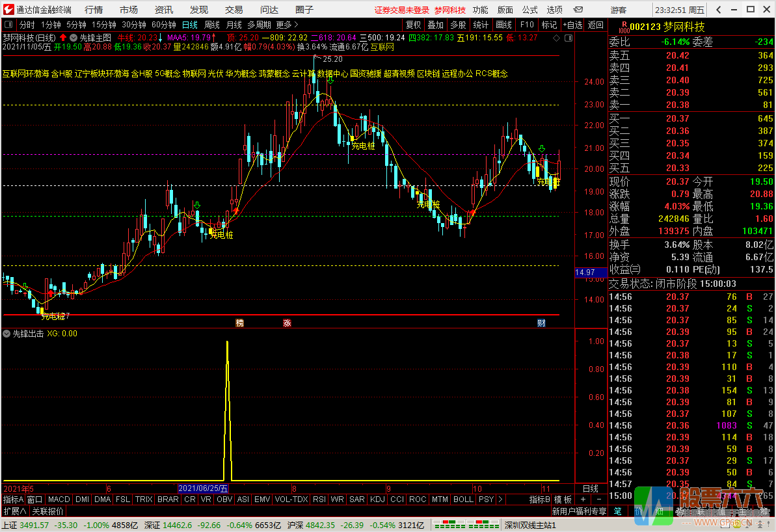Click the 榜 marker under the chart
776x532 pixels.
tap(239, 323)
